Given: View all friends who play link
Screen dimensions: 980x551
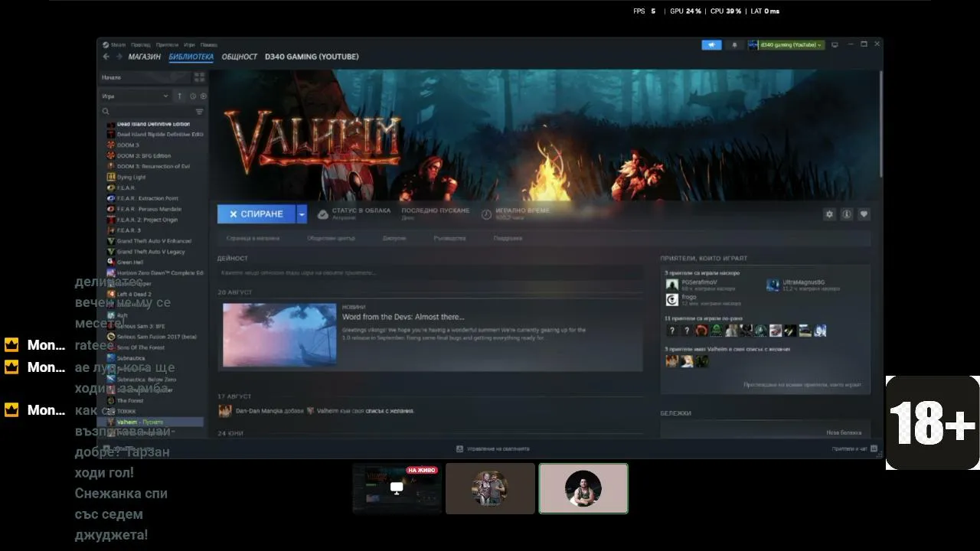Looking at the screenshot, I should click(802, 385).
